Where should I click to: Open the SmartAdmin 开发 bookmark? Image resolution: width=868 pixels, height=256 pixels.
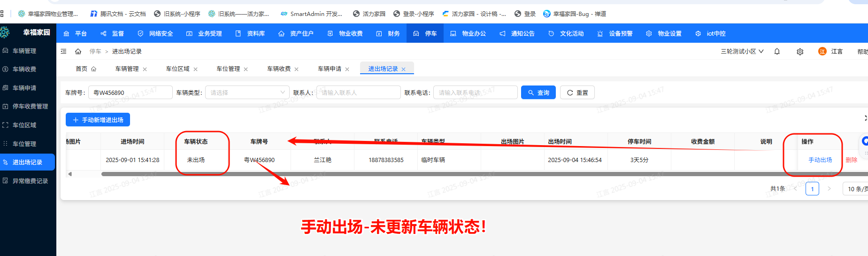coord(311,14)
